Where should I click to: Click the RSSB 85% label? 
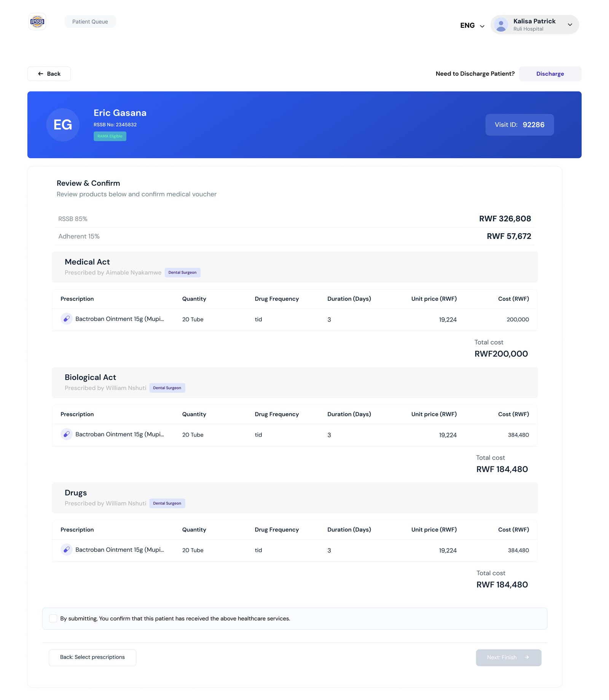click(73, 219)
